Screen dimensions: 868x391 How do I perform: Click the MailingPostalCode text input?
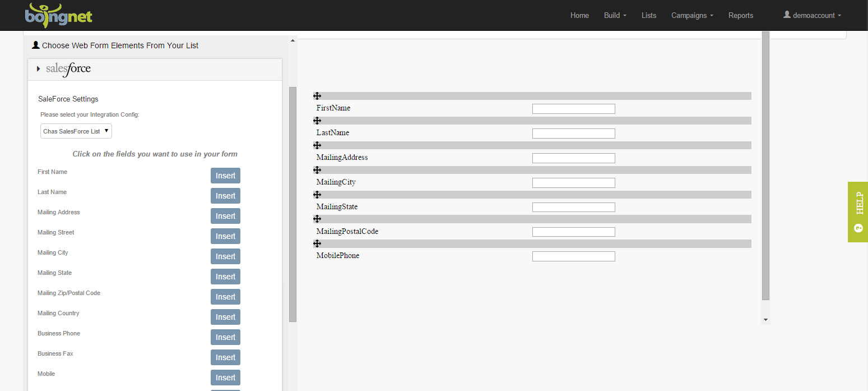pyautogui.click(x=573, y=232)
